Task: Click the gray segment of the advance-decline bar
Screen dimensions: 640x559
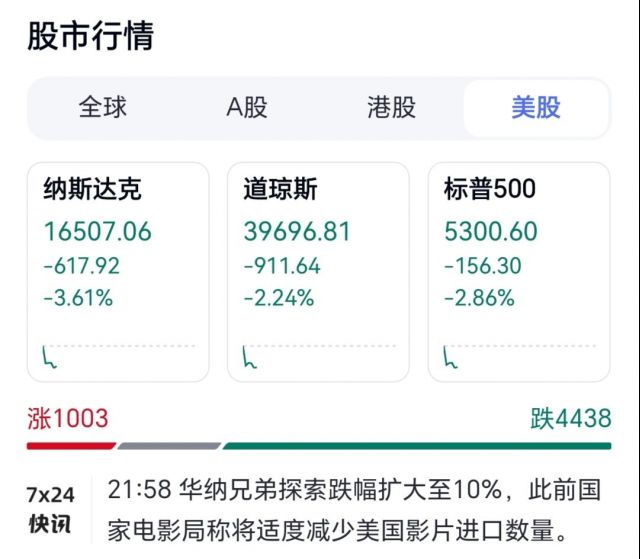Action: (169, 446)
